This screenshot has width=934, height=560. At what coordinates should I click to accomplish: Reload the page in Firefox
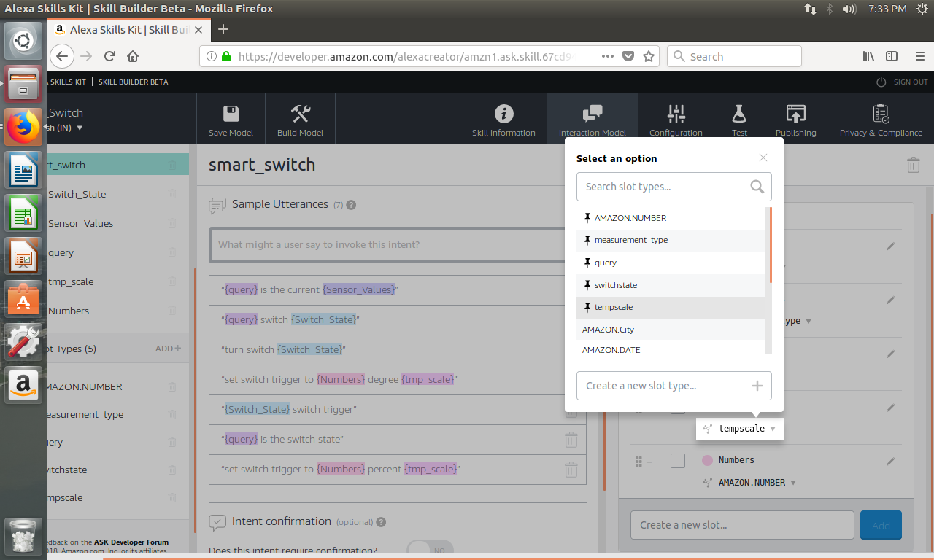coord(109,56)
